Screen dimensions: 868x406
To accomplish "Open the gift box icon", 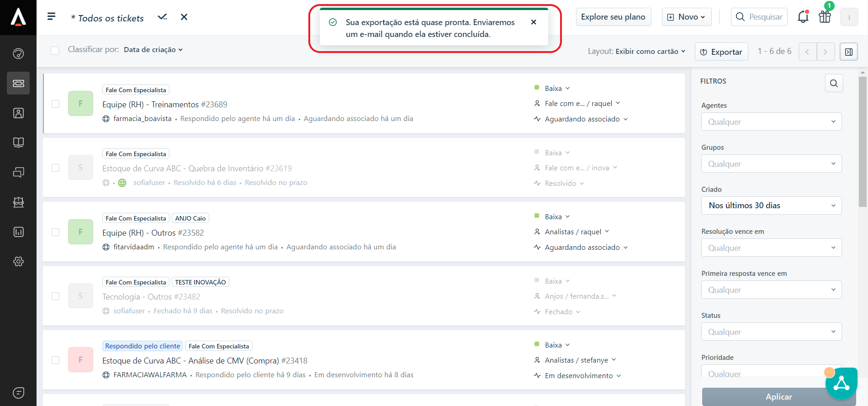I will pos(825,17).
